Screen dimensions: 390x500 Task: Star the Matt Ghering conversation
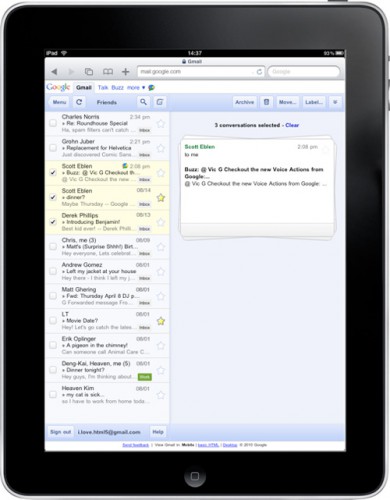tap(161, 296)
